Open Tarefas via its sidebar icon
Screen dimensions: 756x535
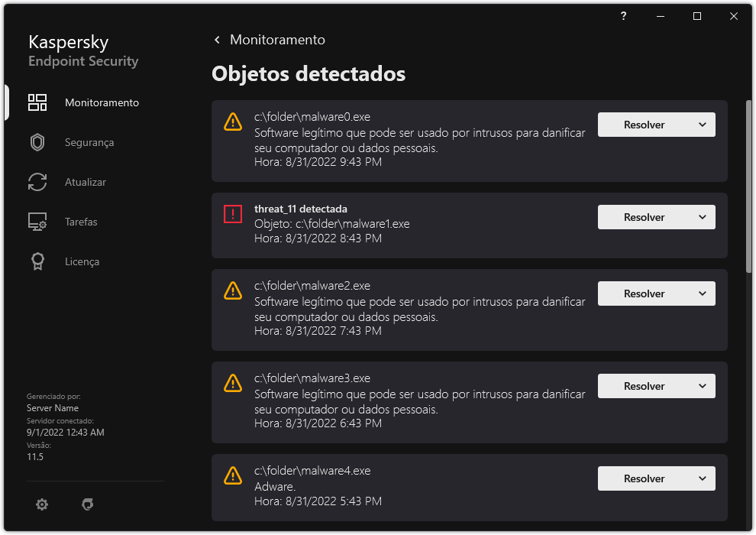37,221
